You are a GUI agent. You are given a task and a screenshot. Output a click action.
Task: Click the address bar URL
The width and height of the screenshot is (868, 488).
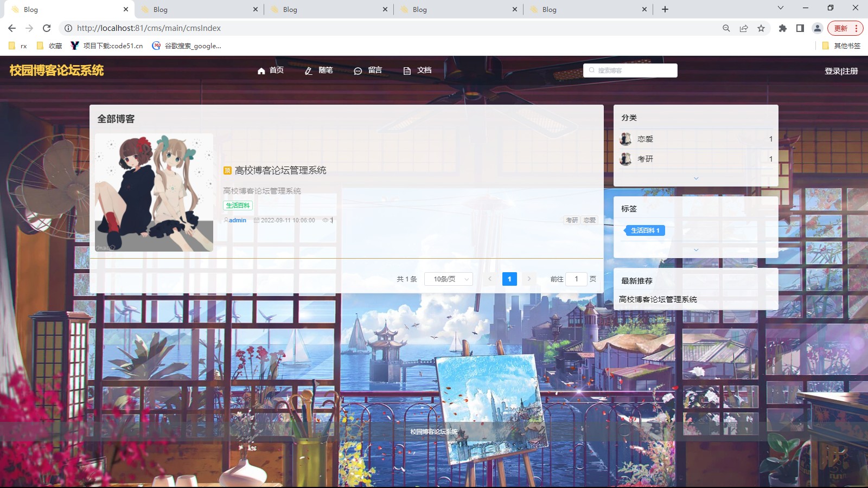coord(149,28)
